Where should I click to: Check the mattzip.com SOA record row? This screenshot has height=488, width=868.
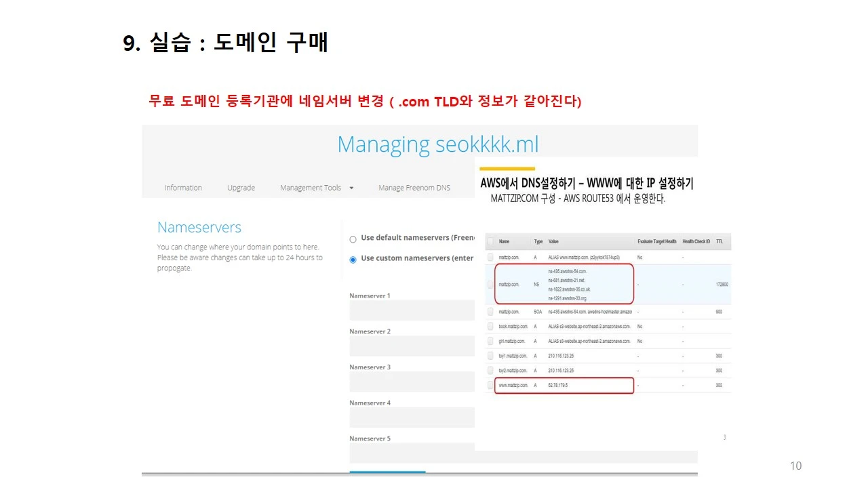[490, 312]
